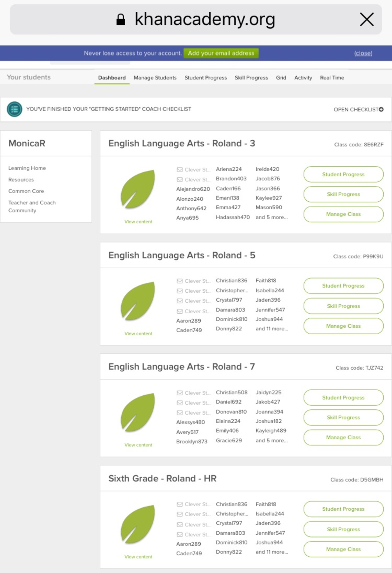The image size is (392, 573).
Task: Expand 'and 11 more...' in Roland - 5
Action: 272,329
